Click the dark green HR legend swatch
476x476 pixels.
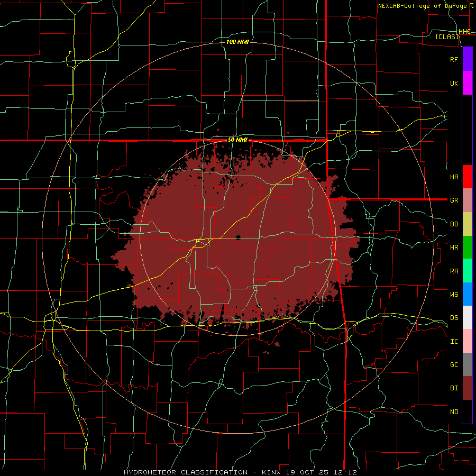click(467, 248)
